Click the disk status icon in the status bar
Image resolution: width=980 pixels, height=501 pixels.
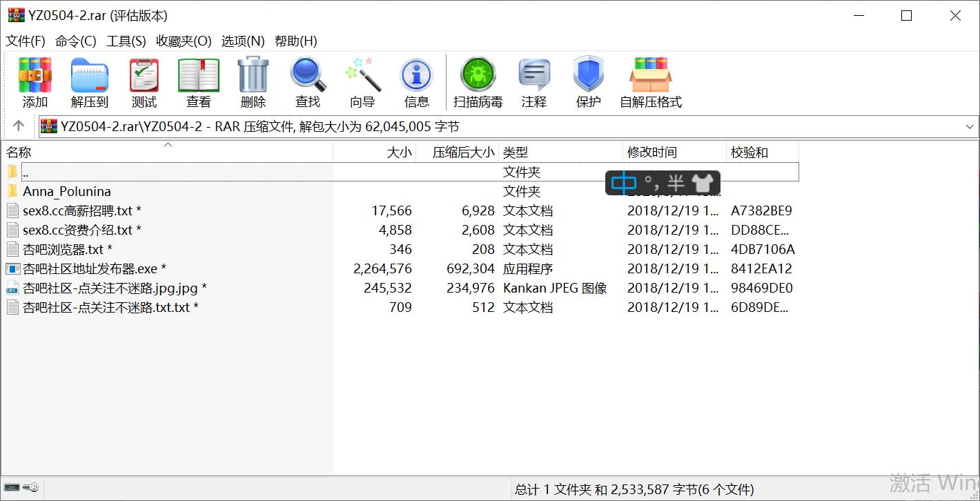pos(12,488)
